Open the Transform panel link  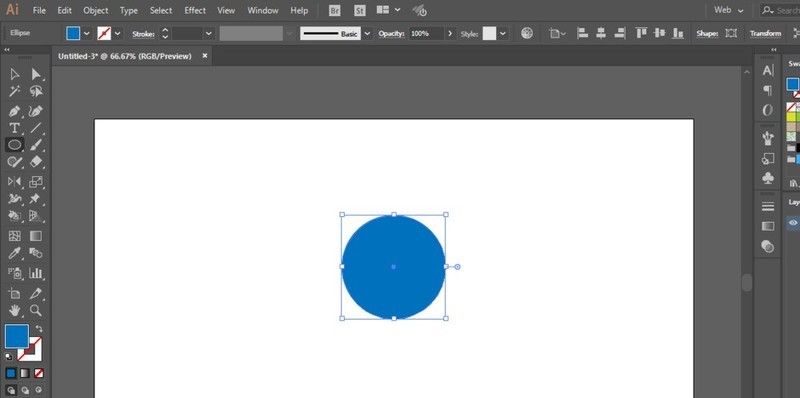[765, 34]
